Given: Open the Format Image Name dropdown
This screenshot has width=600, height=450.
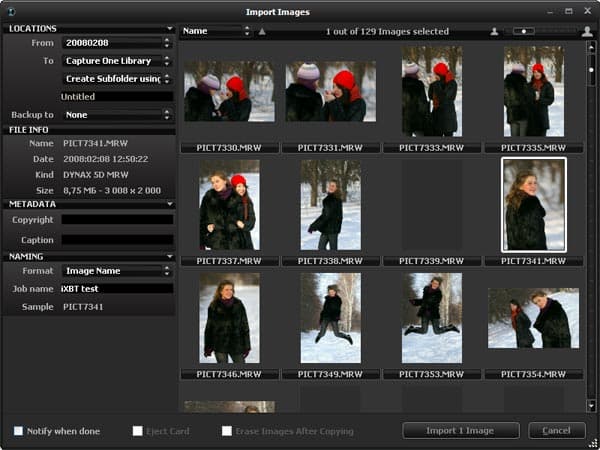Looking at the screenshot, I should 117,271.
